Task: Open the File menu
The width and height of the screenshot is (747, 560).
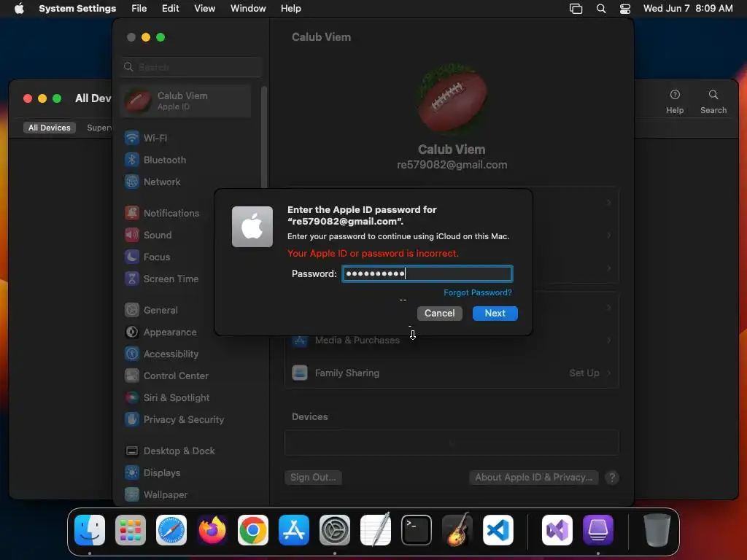Action: [139, 9]
